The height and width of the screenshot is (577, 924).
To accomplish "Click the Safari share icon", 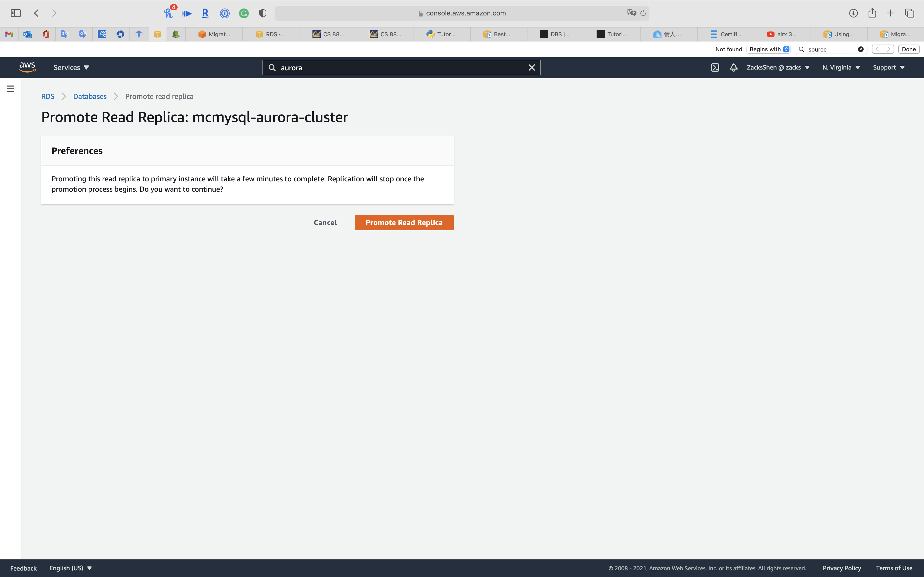I will [x=872, y=13].
